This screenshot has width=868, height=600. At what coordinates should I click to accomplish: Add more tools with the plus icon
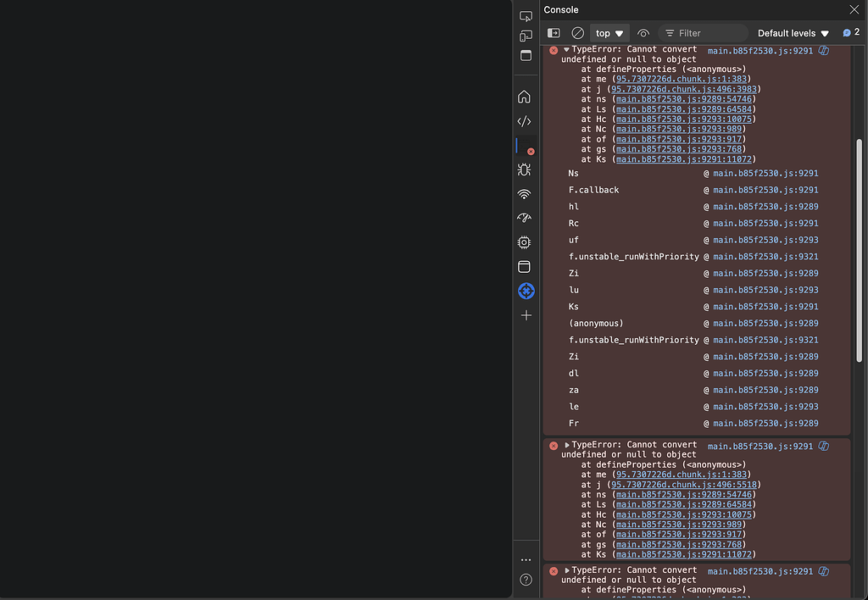pyautogui.click(x=526, y=314)
